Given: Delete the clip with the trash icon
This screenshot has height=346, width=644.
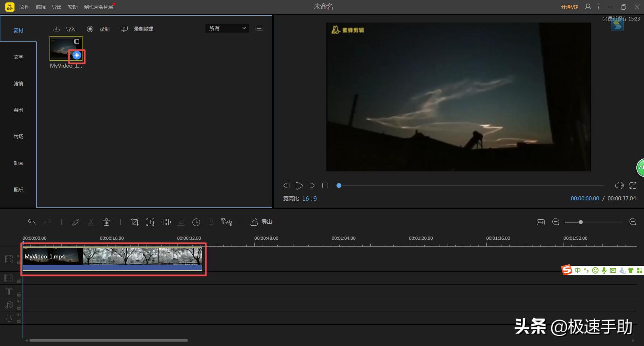Looking at the screenshot, I should point(106,222).
